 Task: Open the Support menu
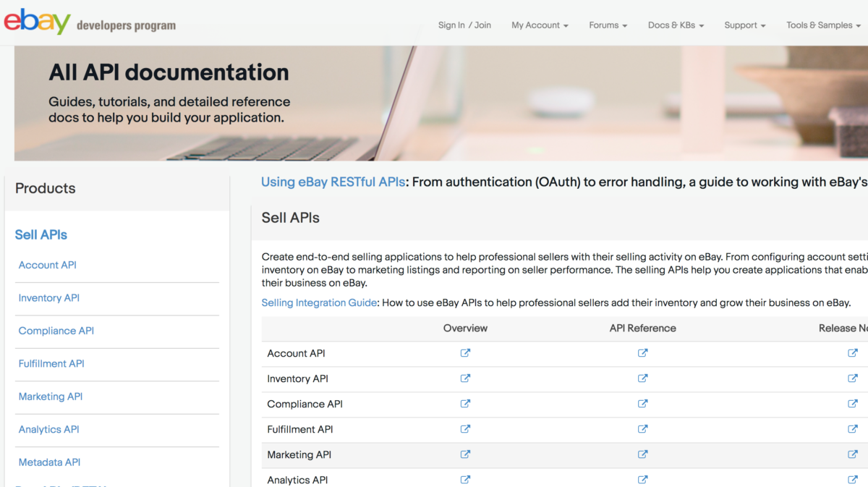coord(744,25)
